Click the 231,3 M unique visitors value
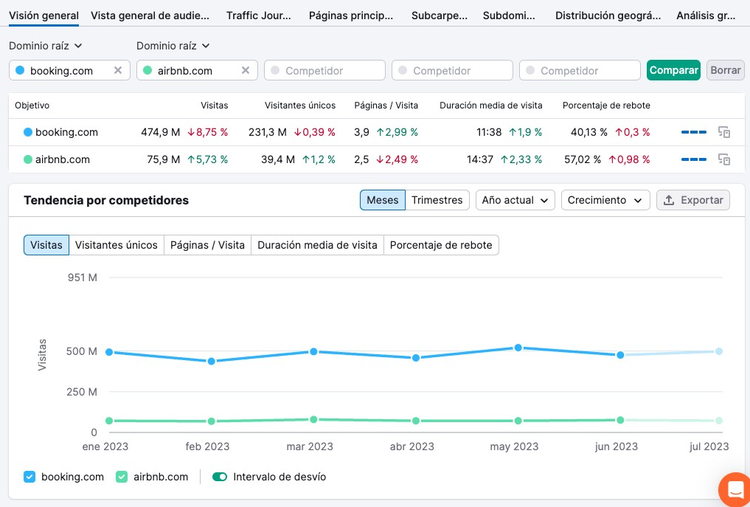 [267, 132]
